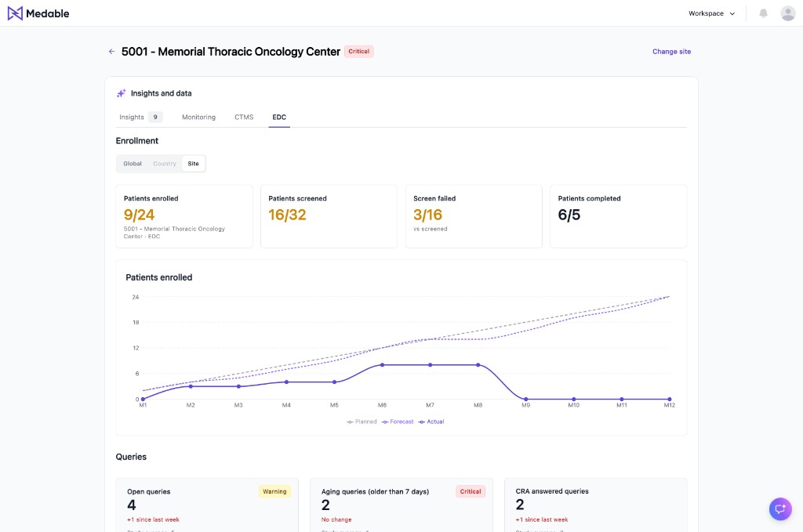This screenshot has height=532, width=803.
Task: Click the Insights and data sparkle icon
Action: pos(122,93)
